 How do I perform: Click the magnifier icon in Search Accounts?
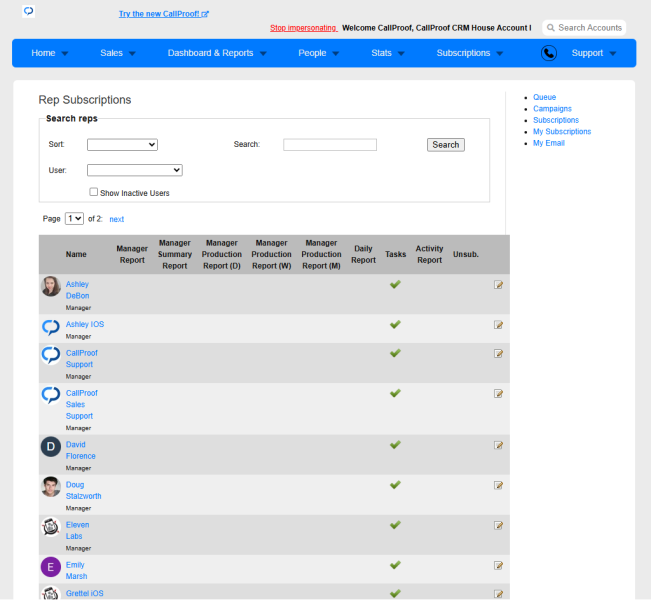551,28
